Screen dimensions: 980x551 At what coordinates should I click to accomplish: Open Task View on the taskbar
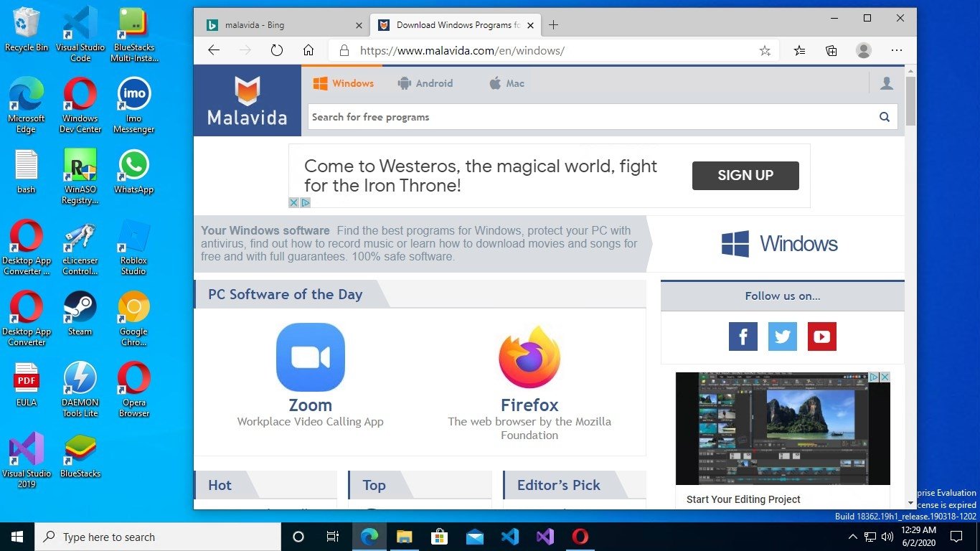(333, 537)
